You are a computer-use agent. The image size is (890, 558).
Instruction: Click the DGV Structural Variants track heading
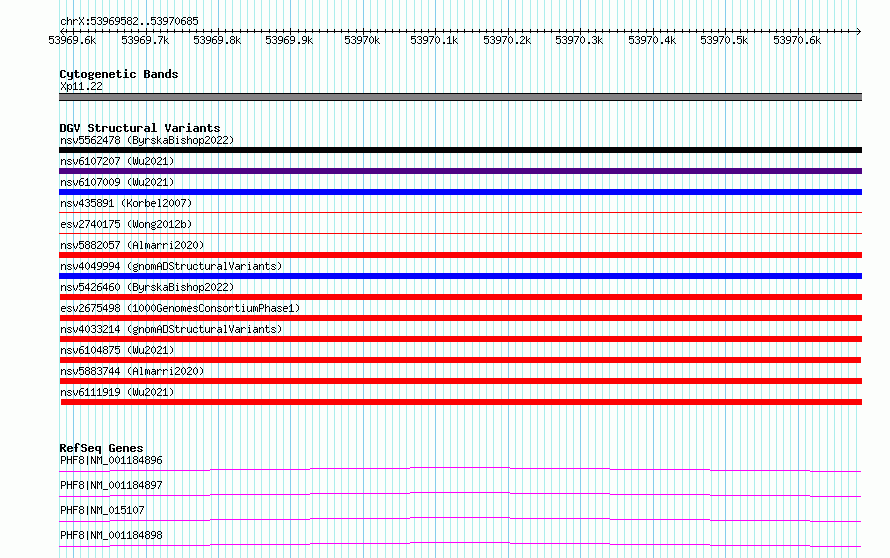coord(140,128)
